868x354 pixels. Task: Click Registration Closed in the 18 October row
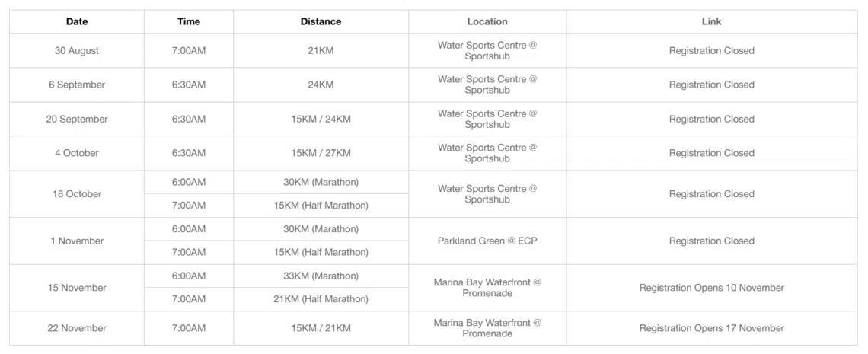pos(711,194)
